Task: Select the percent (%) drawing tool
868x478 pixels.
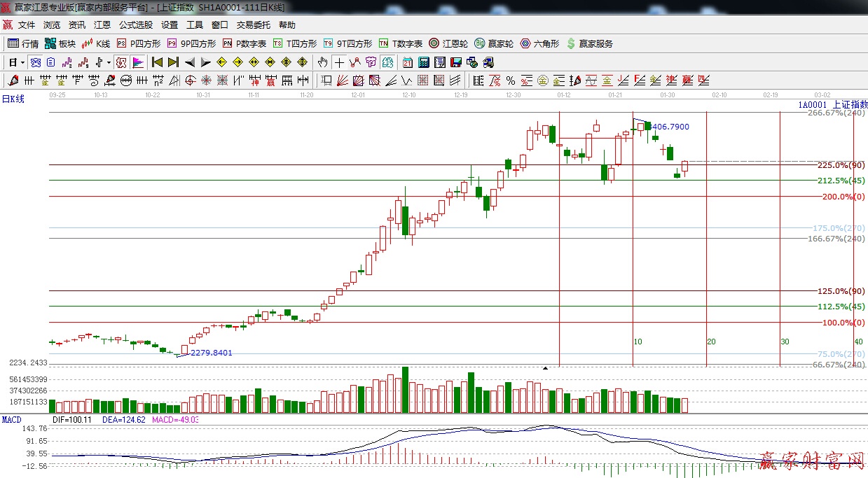Action: 511,80
